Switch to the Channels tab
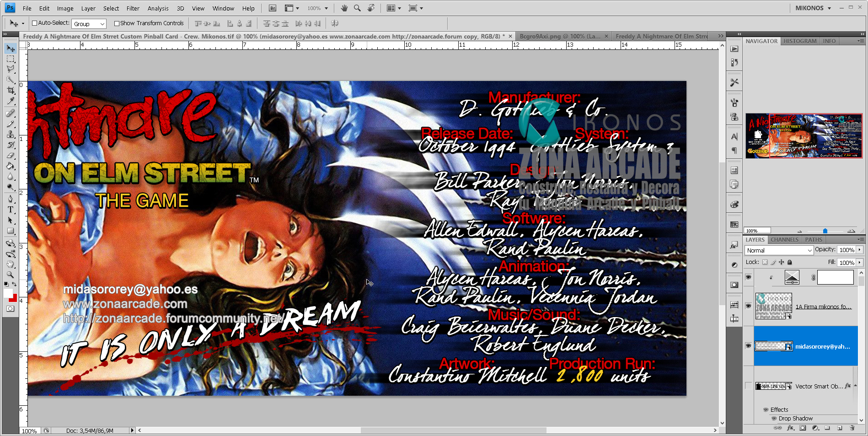This screenshot has height=436, width=868. point(784,240)
